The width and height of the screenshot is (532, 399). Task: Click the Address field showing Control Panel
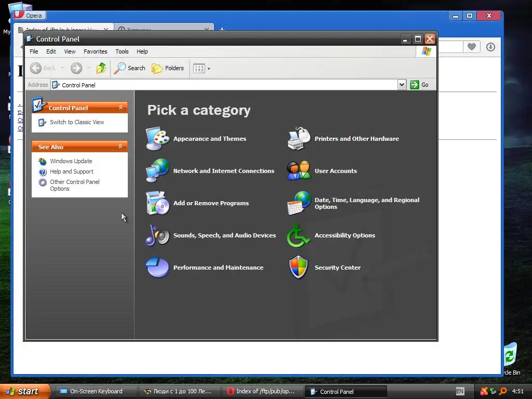tap(224, 85)
